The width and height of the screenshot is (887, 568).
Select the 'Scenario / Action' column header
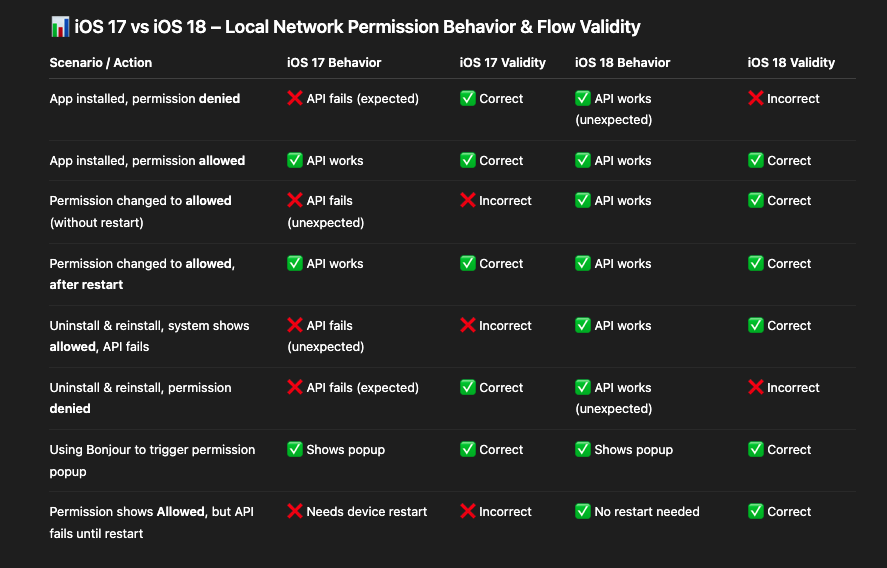click(101, 62)
